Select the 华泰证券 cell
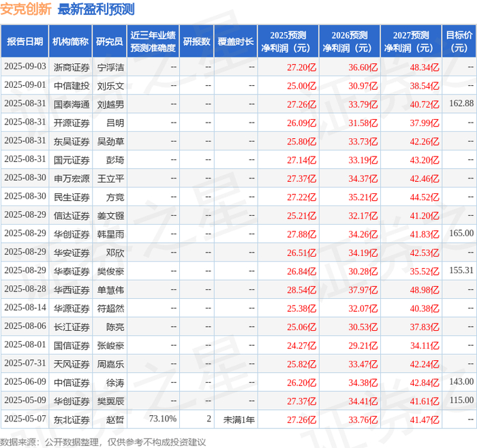Screen dimensions: 477x448 (72, 271)
